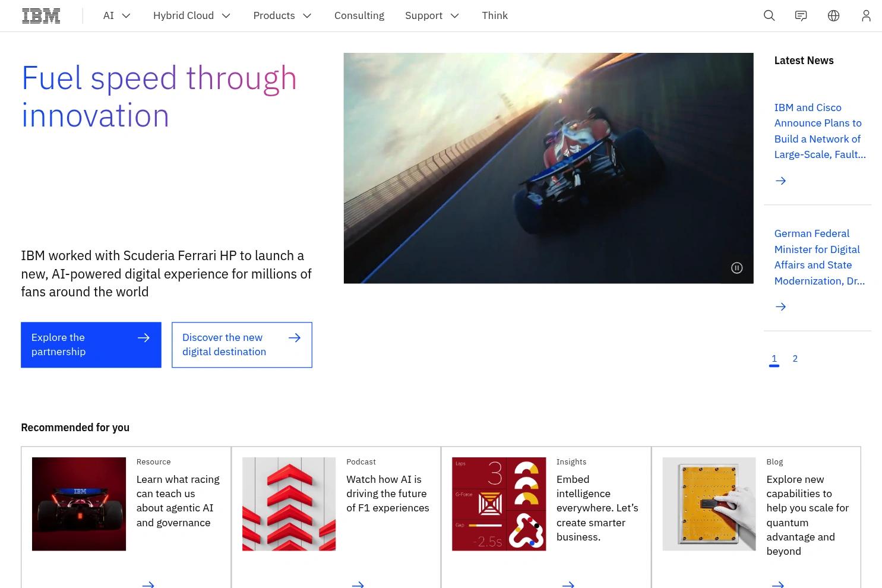Click arrow on quantum blog card

pos(778,584)
